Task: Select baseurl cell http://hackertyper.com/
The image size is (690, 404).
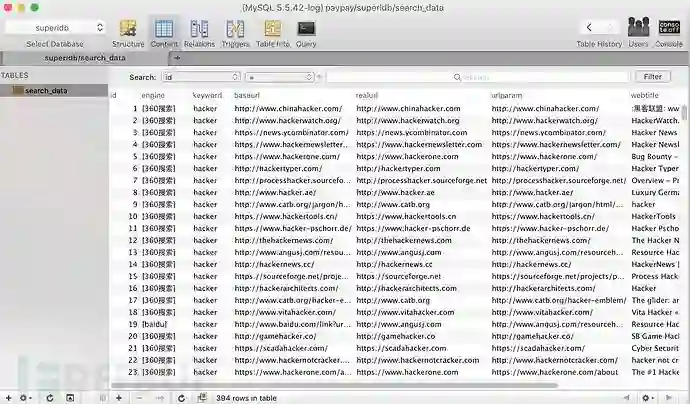Action: [278, 168]
